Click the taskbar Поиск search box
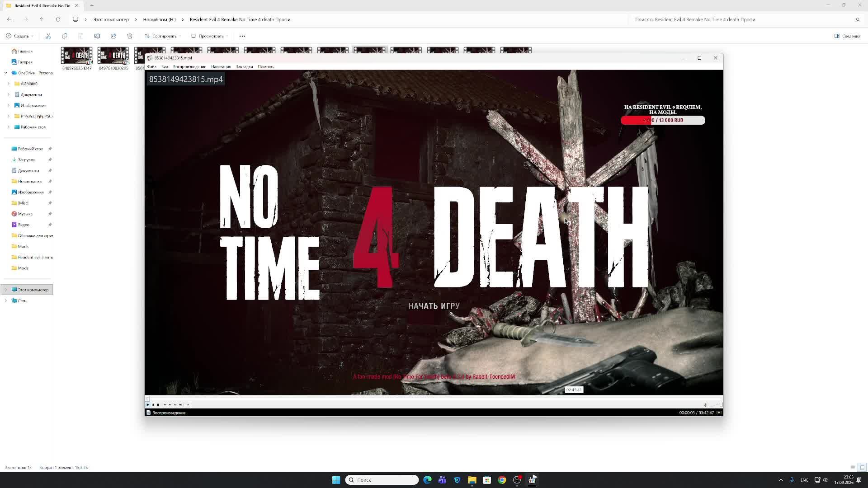Image resolution: width=868 pixels, height=488 pixels. 382,480
